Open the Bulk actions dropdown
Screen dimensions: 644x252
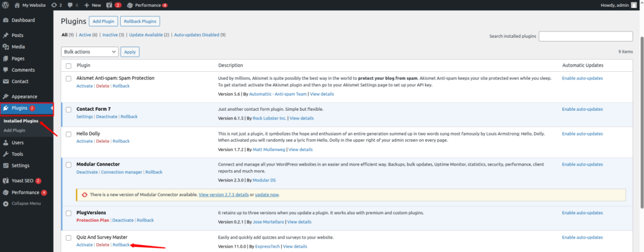(89, 52)
